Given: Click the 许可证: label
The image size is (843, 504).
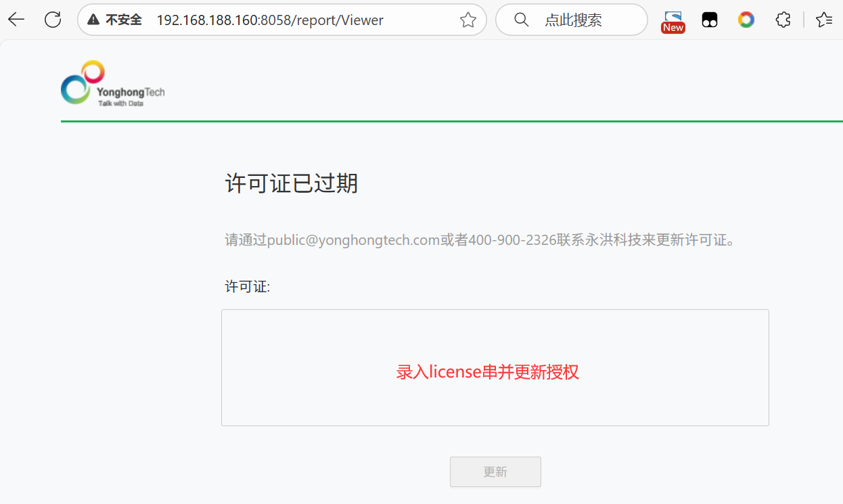Looking at the screenshot, I should pos(248,287).
